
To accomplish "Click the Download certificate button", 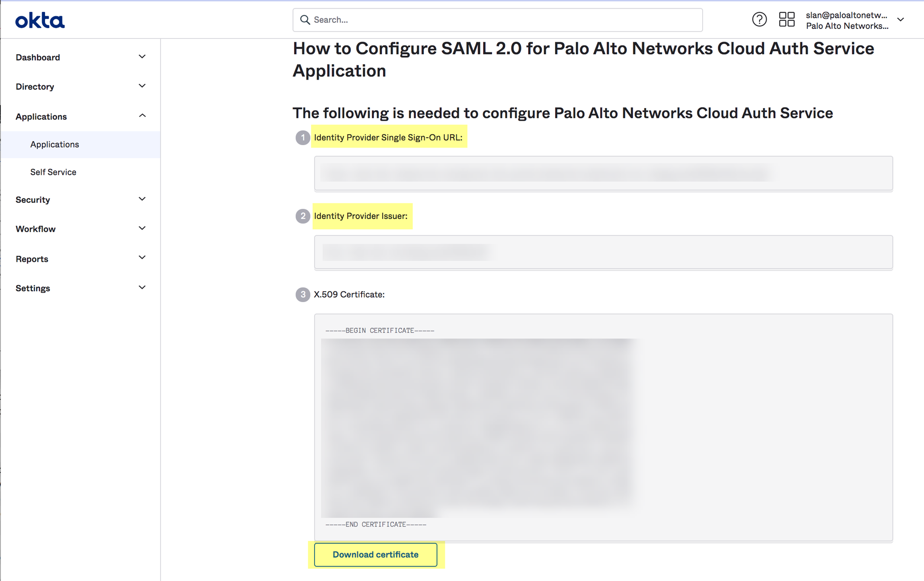I will 375,554.
